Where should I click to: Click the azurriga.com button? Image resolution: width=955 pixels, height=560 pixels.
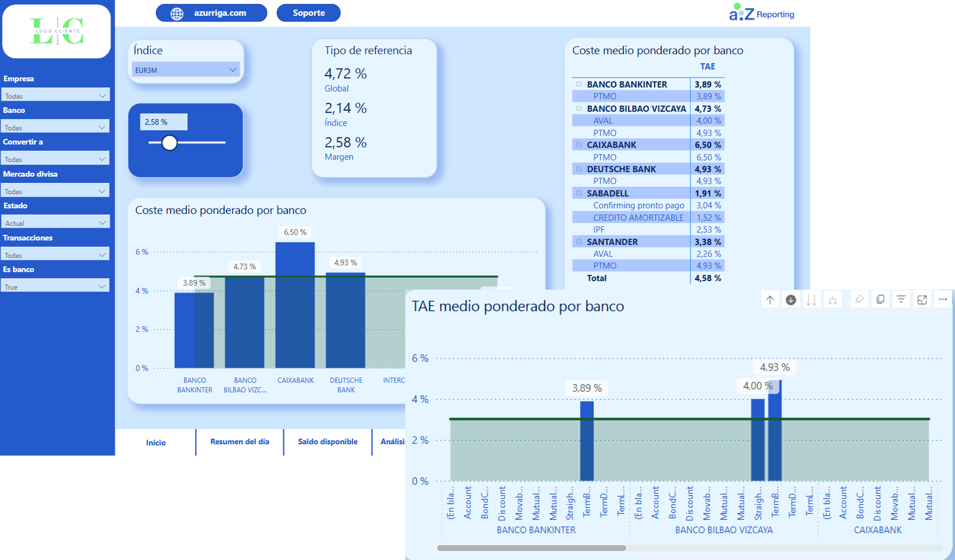click(x=211, y=13)
